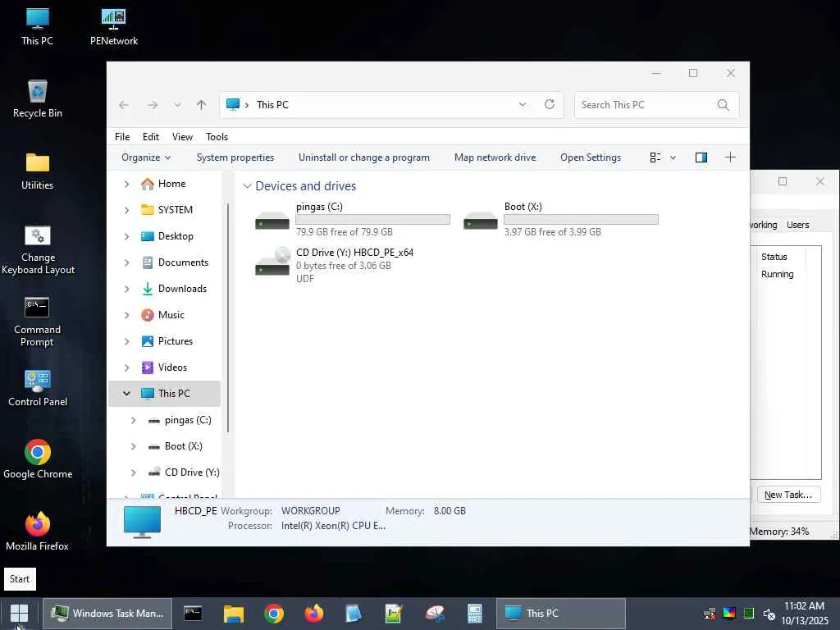840x630 pixels.
Task: Click System properties
Action: coord(235,157)
